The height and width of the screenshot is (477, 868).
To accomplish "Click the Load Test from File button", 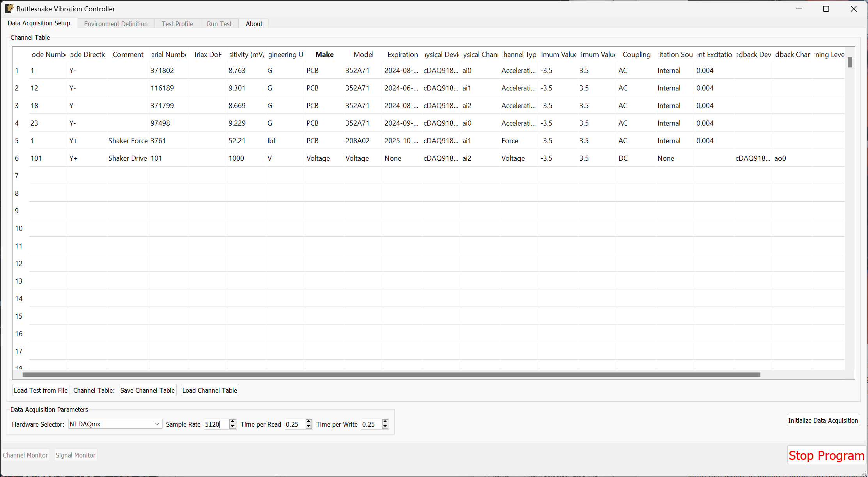I will point(41,390).
